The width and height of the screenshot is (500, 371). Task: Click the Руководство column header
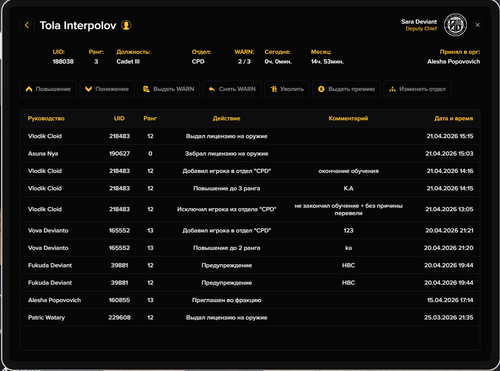click(46, 118)
